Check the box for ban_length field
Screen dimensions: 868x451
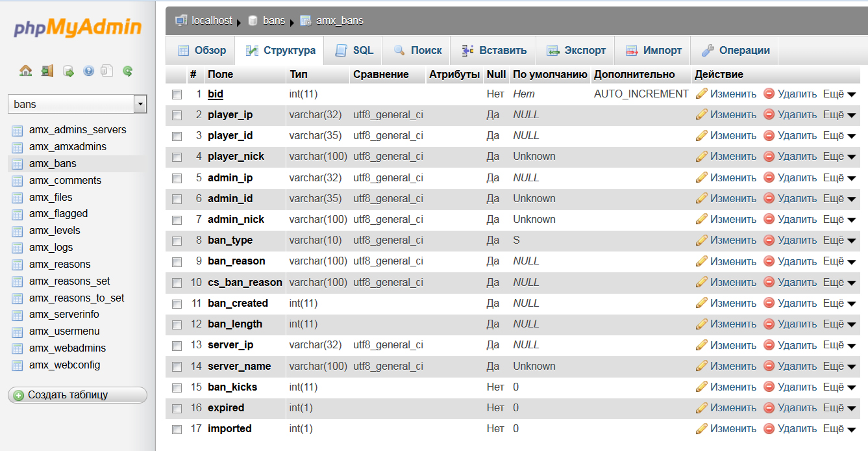(x=177, y=324)
